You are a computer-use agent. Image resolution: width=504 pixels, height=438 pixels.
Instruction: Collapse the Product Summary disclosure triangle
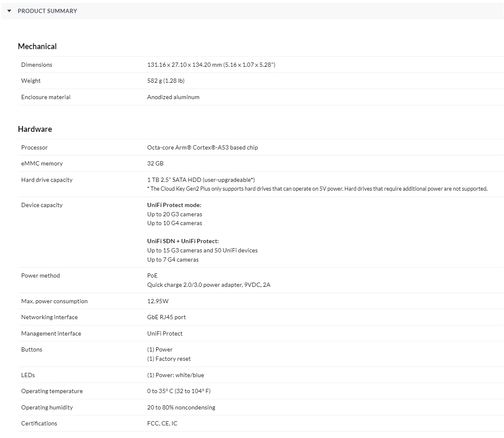click(x=9, y=11)
